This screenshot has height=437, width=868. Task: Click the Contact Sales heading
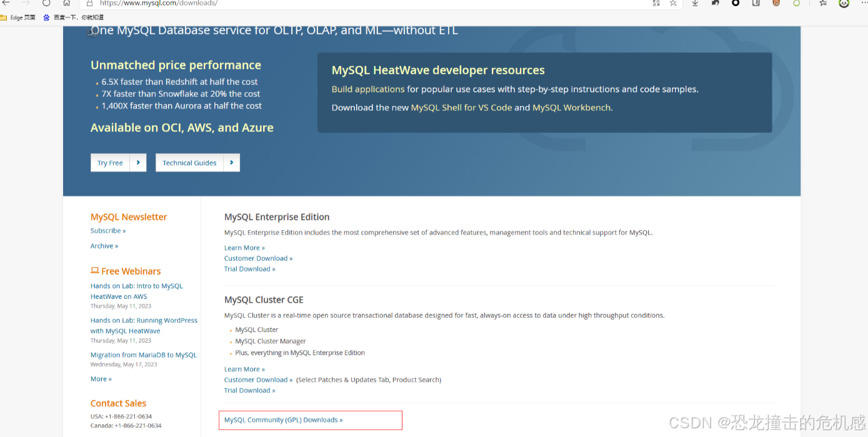[x=118, y=403]
